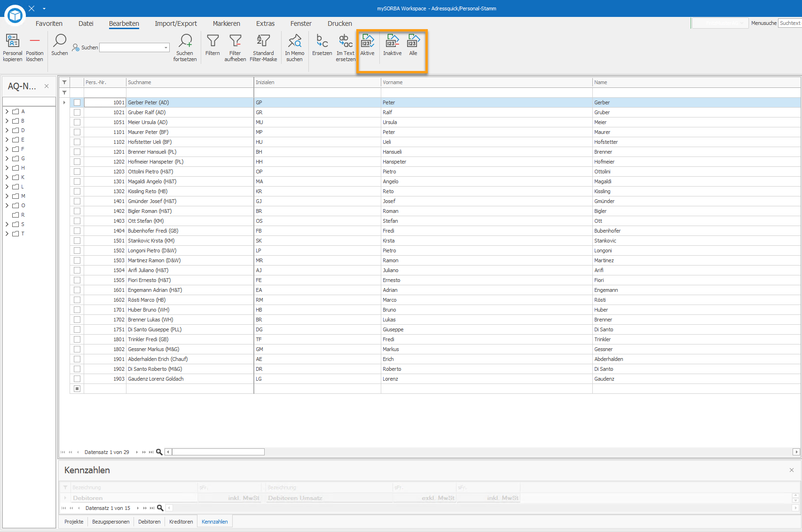Go to last record in personnel grid navigator

coord(151,452)
